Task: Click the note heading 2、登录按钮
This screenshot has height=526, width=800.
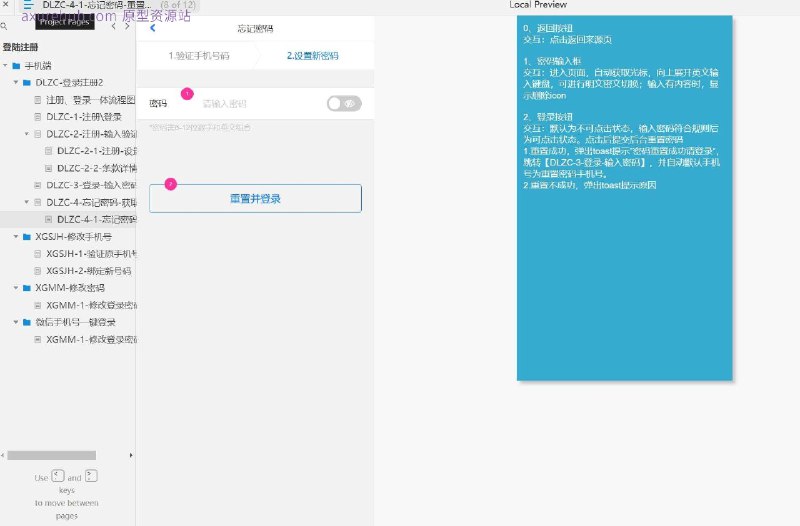Action: (x=548, y=116)
